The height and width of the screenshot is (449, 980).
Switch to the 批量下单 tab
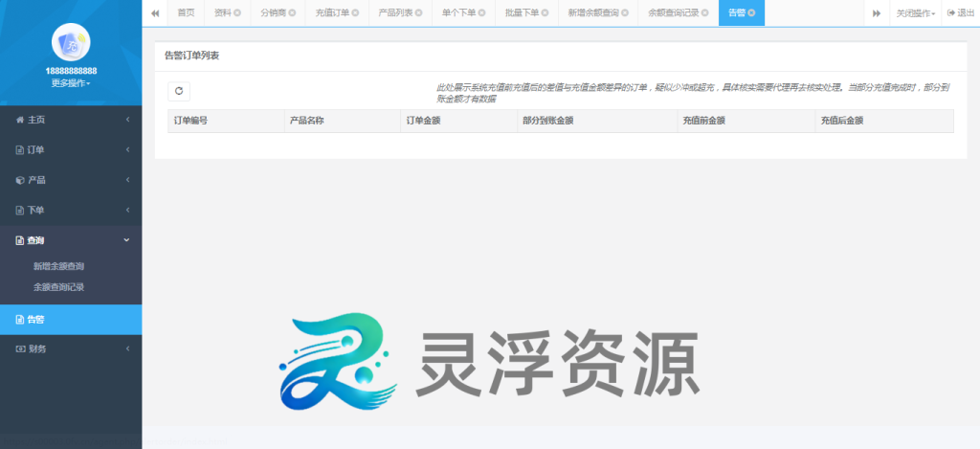(522, 13)
